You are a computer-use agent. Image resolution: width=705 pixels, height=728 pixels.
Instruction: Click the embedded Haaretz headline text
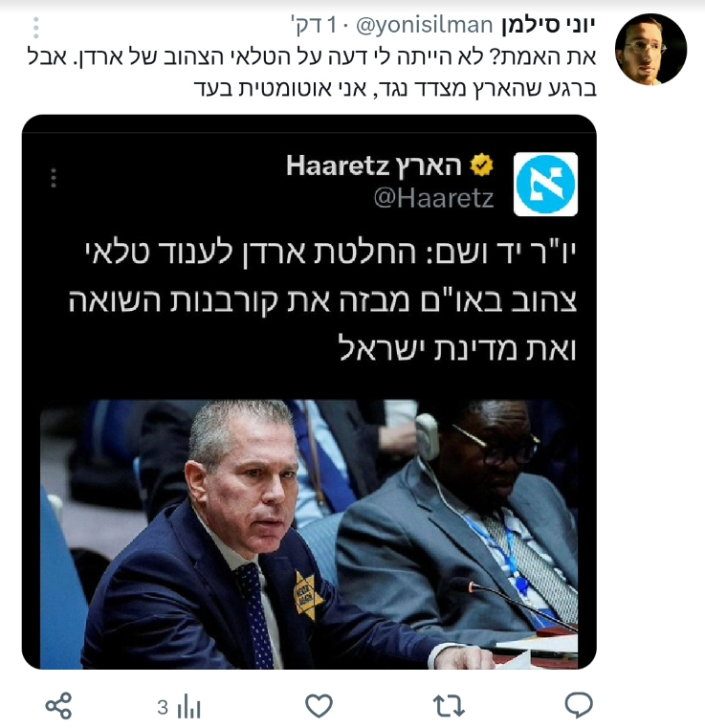[322, 300]
